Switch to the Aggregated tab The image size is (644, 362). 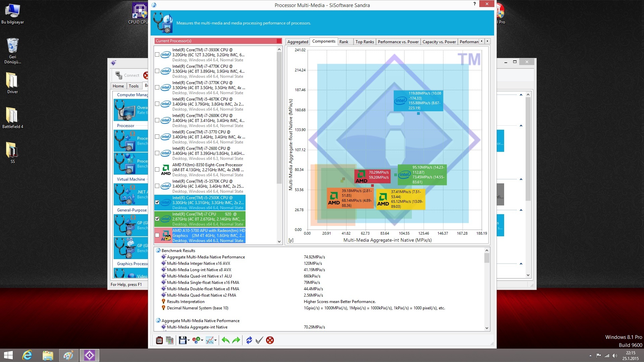(x=298, y=42)
